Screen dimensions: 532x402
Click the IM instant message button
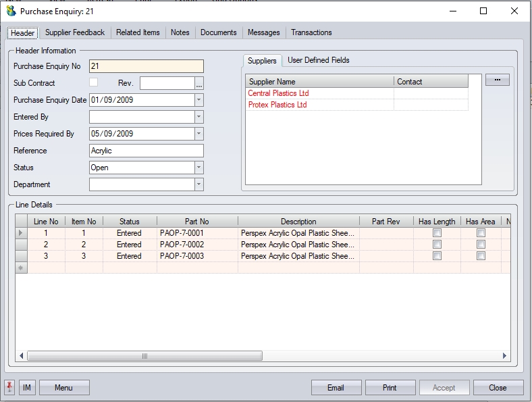pyautogui.click(x=27, y=387)
